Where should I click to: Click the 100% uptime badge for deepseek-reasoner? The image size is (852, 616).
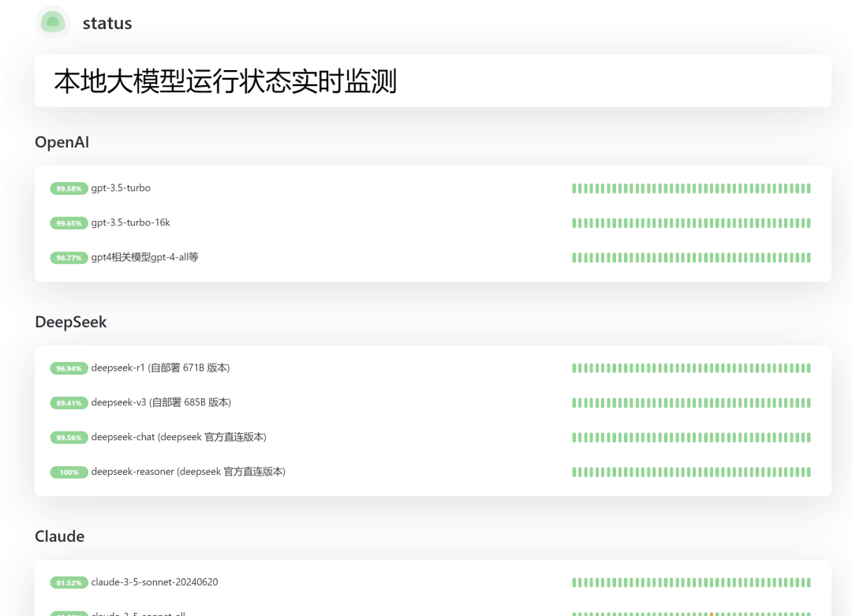69,472
